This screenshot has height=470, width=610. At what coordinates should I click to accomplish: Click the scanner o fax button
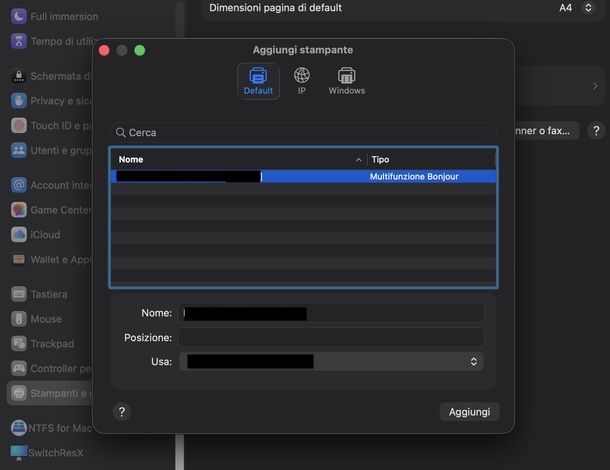tap(547, 131)
